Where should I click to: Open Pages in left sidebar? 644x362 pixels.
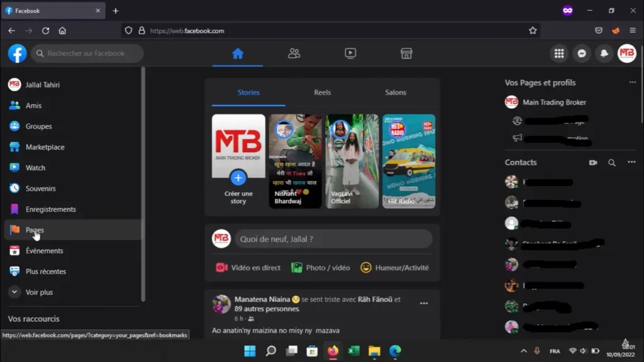(72, 230)
